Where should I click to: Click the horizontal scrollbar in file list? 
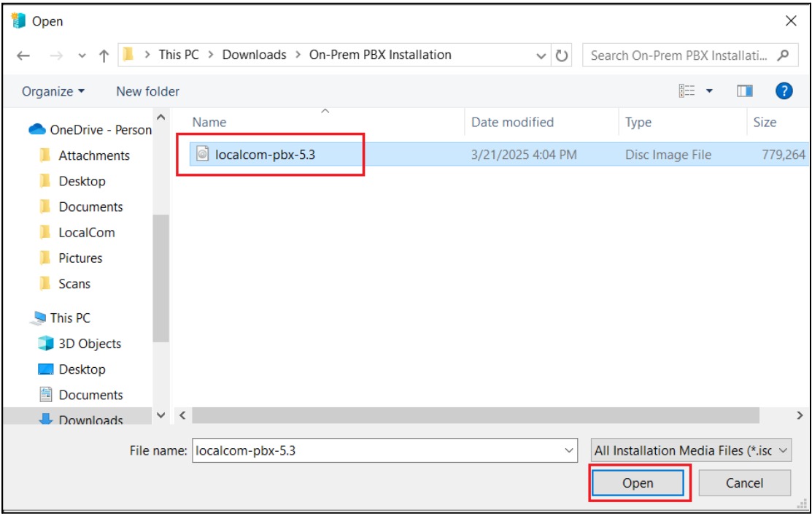point(474,415)
